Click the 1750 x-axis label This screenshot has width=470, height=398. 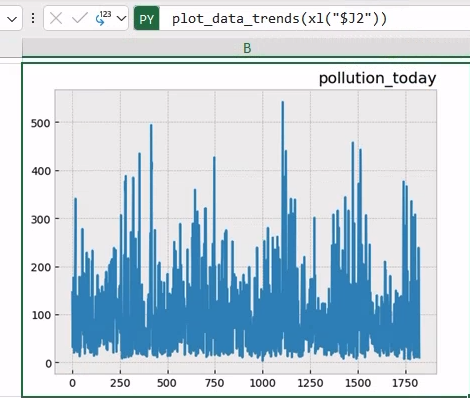tap(404, 383)
